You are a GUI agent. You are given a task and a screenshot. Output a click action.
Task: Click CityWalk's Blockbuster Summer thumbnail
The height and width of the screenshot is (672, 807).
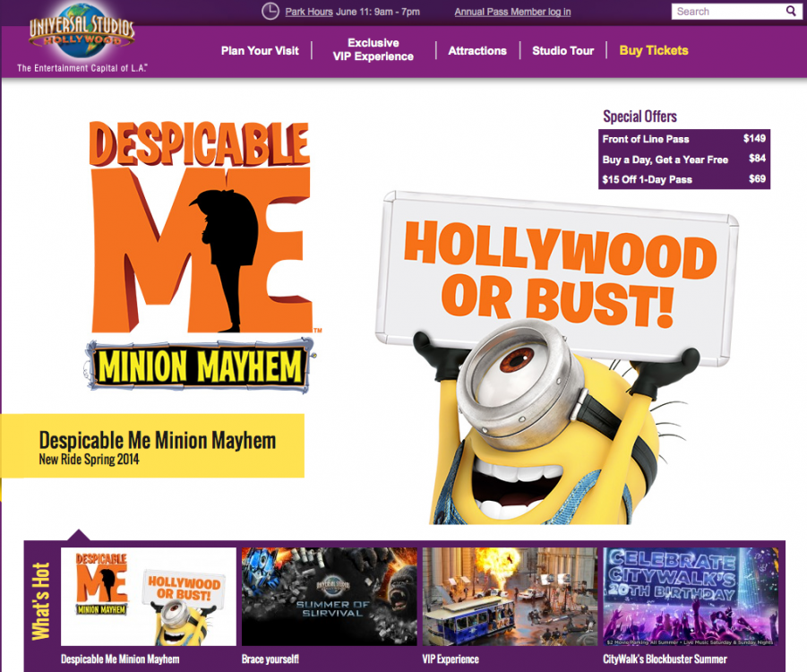tap(691, 596)
